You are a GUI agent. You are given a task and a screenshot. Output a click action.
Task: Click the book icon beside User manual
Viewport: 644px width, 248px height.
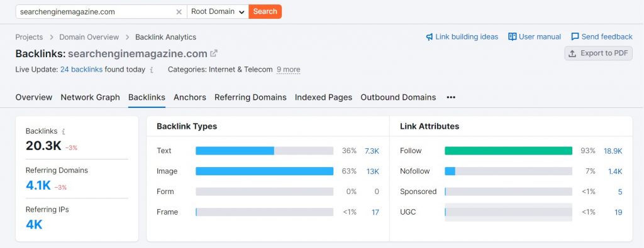[512, 37]
